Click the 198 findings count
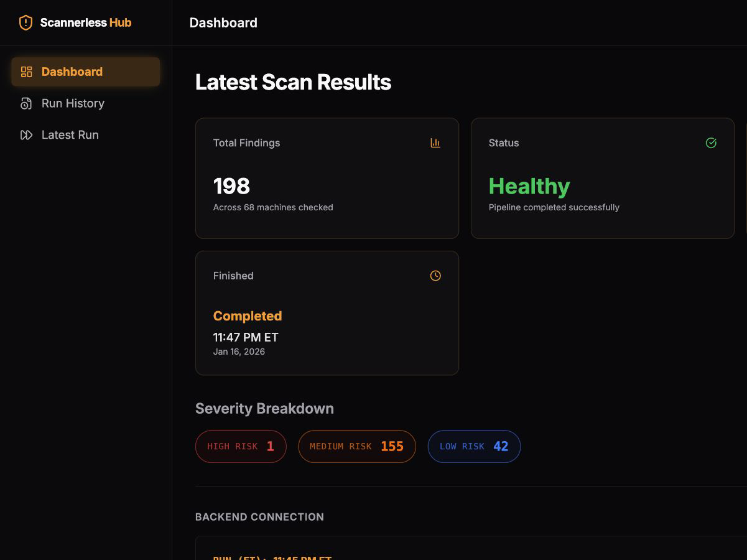The height and width of the screenshot is (560, 747). click(x=231, y=186)
